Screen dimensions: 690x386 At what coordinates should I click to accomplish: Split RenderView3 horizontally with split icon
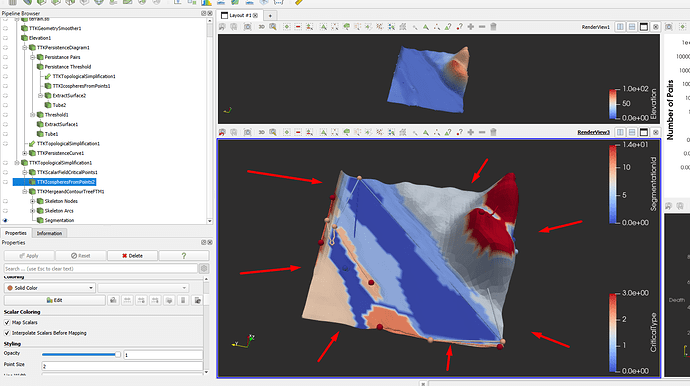coord(620,132)
